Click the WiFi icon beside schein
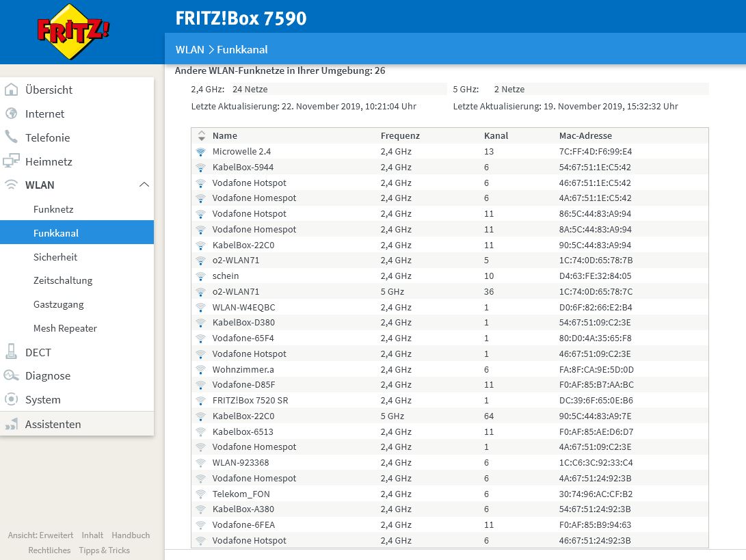Image resolution: width=746 pixels, height=560 pixels. 201,276
